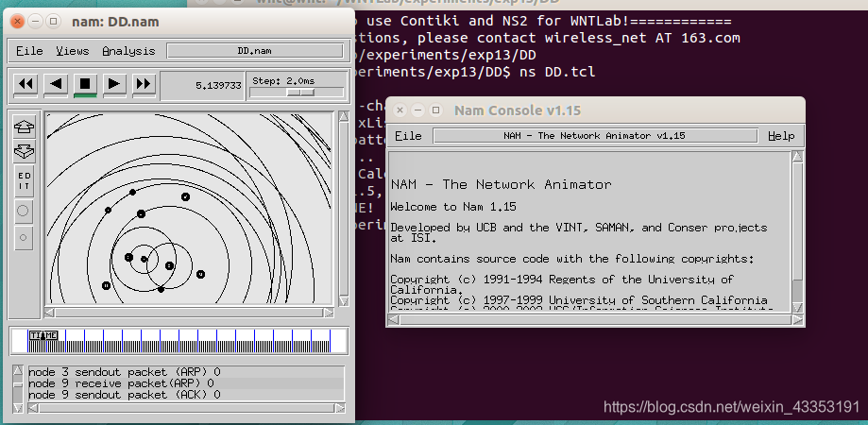Minimize the nam DD.nam window
This screenshot has height=425, width=868.
point(36,22)
